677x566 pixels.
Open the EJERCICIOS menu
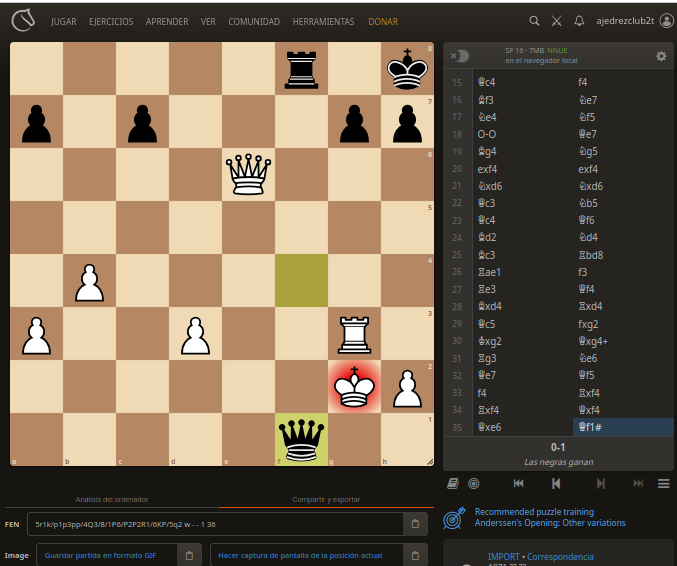111,22
